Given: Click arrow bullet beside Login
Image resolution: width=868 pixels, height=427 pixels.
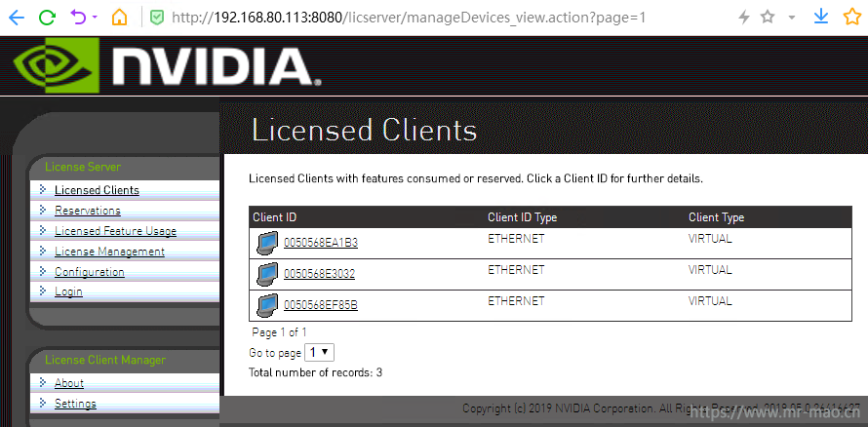Looking at the screenshot, I should [43, 291].
